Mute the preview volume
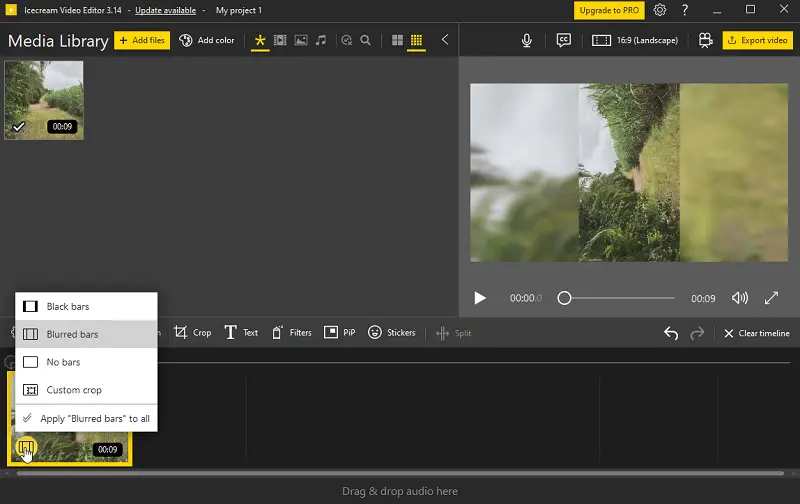This screenshot has height=504, width=800. [740, 298]
